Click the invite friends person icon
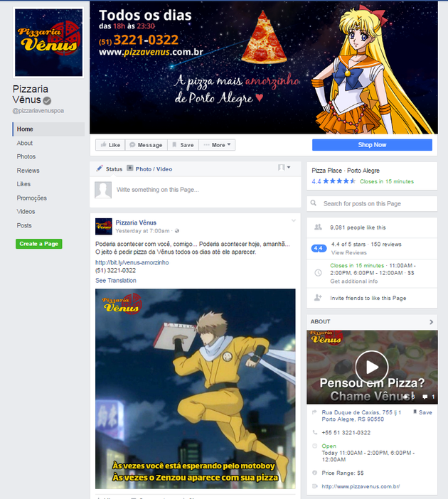This screenshot has width=448, height=499. 318,298
